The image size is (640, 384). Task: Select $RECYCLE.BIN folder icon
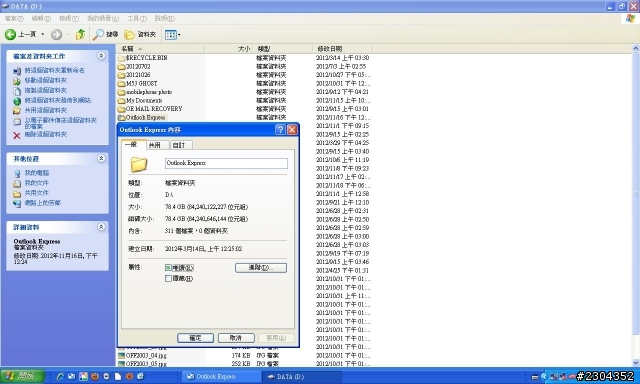tap(121, 58)
